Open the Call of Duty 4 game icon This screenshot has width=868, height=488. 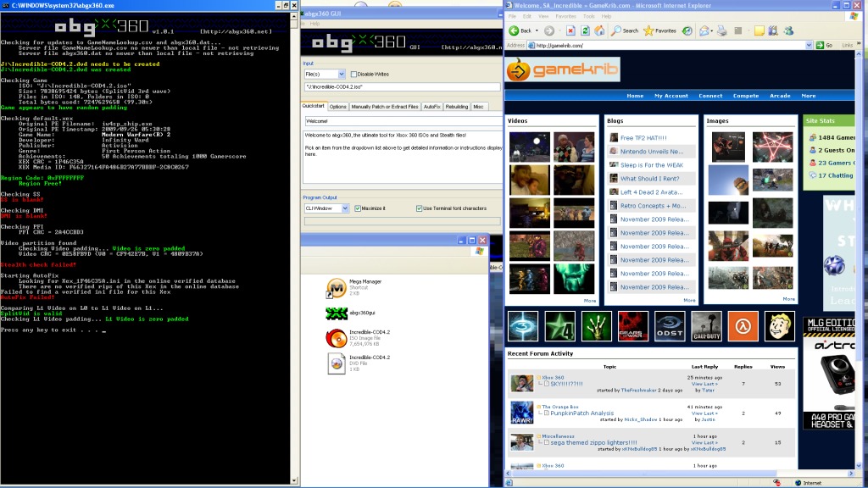tap(559, 326)
